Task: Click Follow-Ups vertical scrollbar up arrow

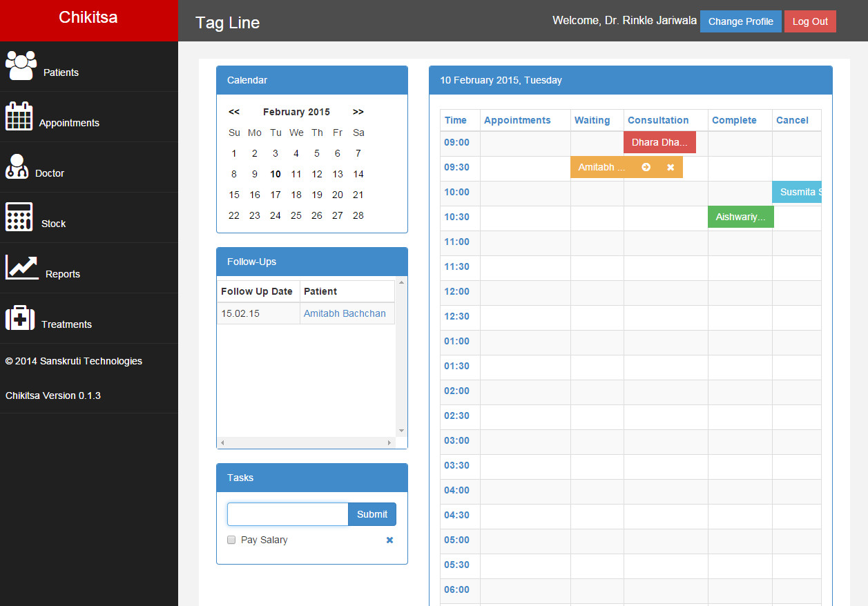Action: click(x=401, y=282)
